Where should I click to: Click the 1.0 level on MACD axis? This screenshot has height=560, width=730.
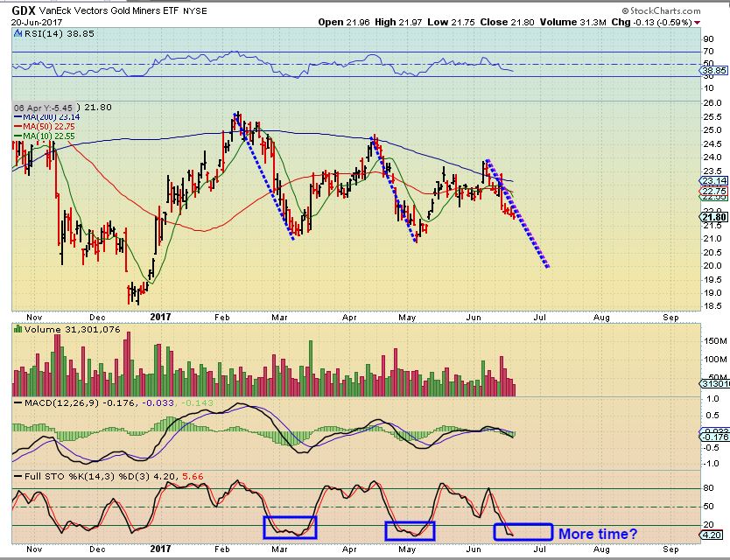(712, 399)
